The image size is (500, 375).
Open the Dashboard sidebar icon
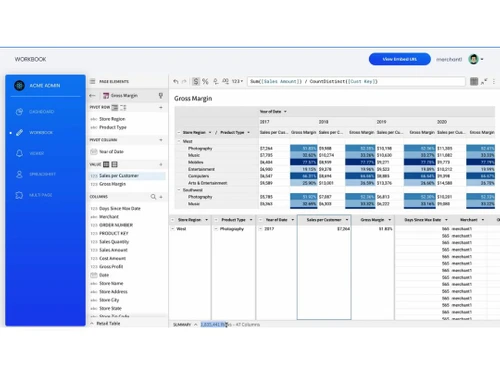pos(19,112)
